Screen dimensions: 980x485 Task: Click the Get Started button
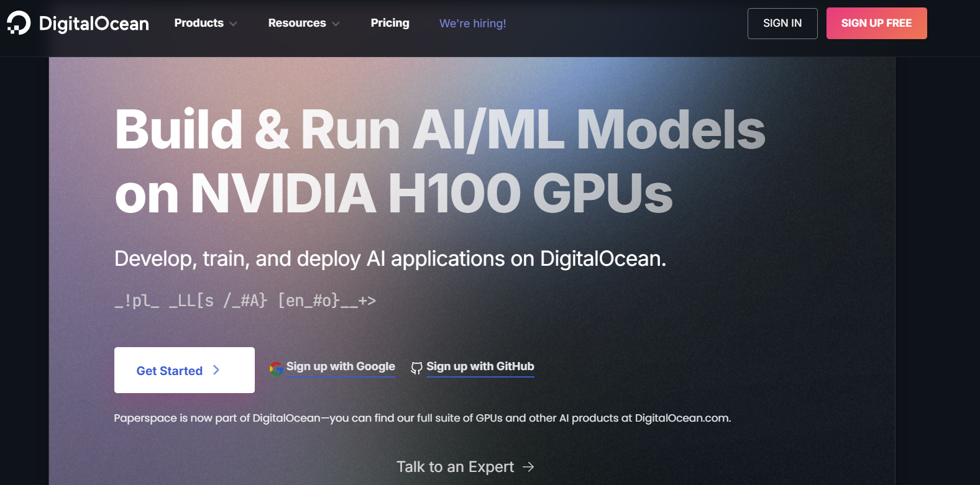click(x=185, y=370)
